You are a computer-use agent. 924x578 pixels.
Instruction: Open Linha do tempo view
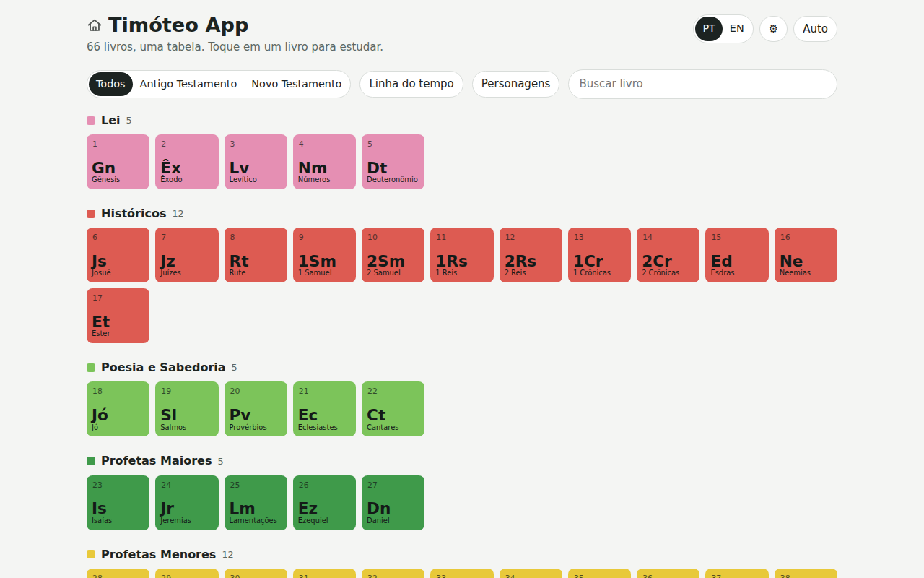[411, 84]
